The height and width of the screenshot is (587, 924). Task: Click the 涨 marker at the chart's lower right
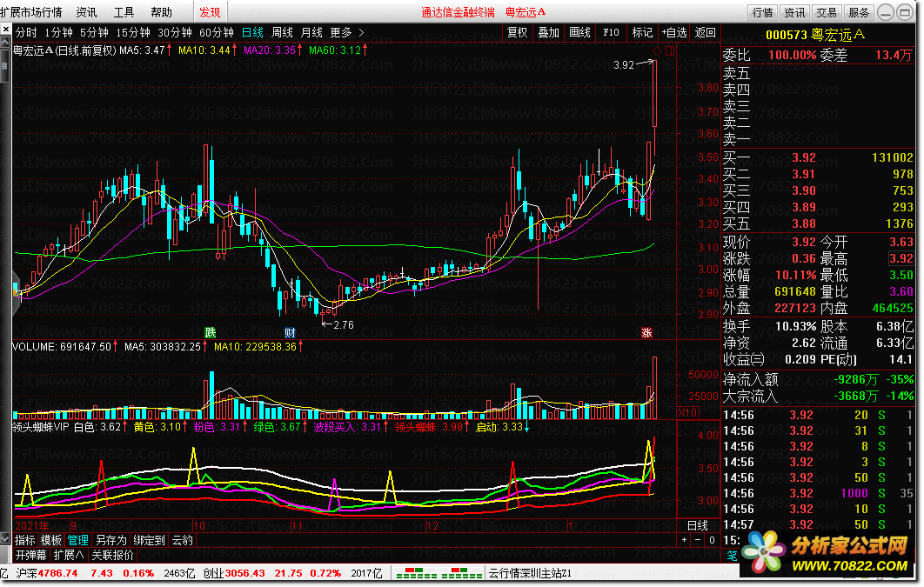pyautogui.click(x=646, y=333)
